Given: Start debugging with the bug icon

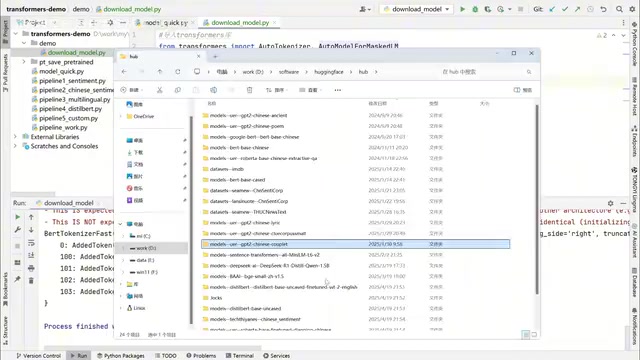Looking at the screenshot, I should 475,9.
